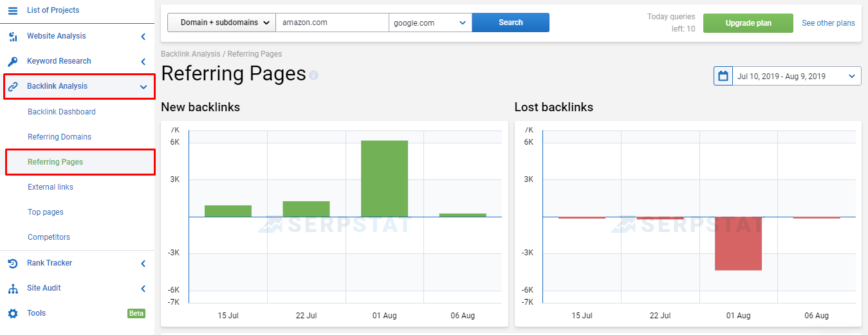Image resolution: width=868 pixels, height=335 pixels.
Task: Click the Referring Pages page title
Action: (234, 74)
